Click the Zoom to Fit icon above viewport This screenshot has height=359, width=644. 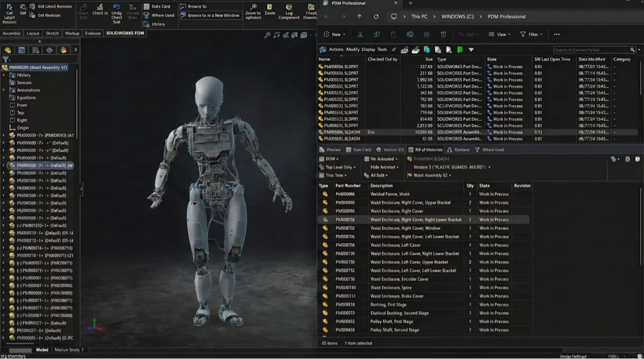click(267, 35)
